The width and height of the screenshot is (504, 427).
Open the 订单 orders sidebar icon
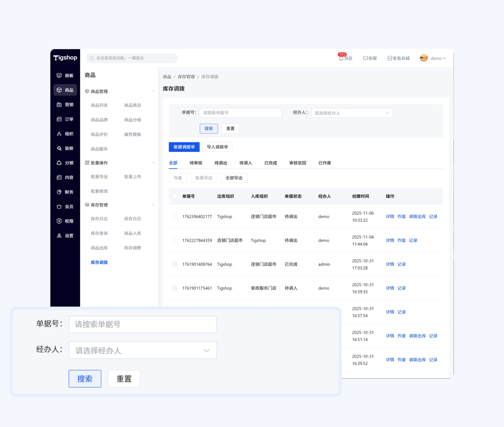[x=59, y=119]
